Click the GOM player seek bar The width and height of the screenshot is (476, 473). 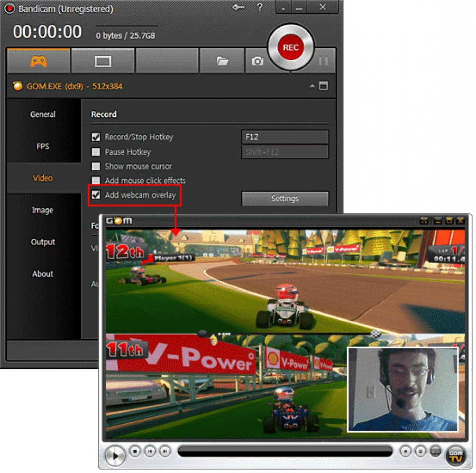285,451
